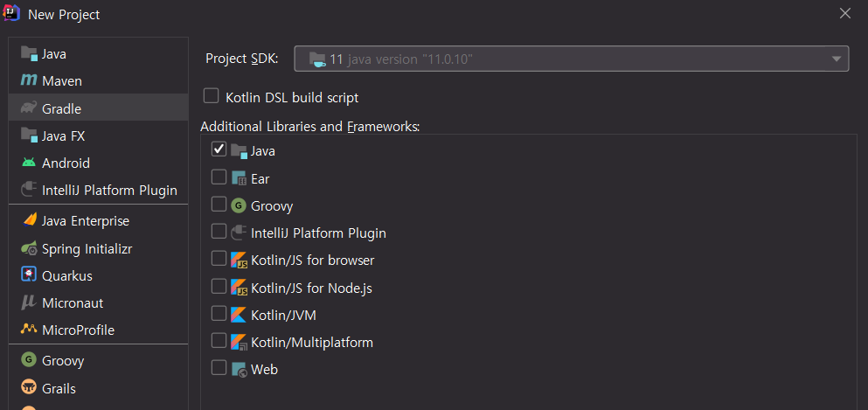Check the IntelliJ Platform Plugin framework checkbox
This screenshot has height=410, width=868.
219,232
